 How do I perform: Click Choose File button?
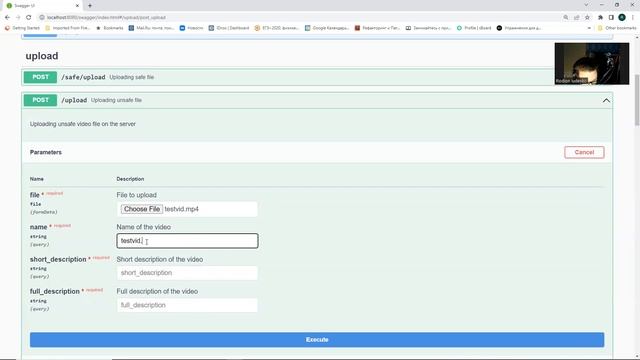pyautogui.click(x=142, y=209)
